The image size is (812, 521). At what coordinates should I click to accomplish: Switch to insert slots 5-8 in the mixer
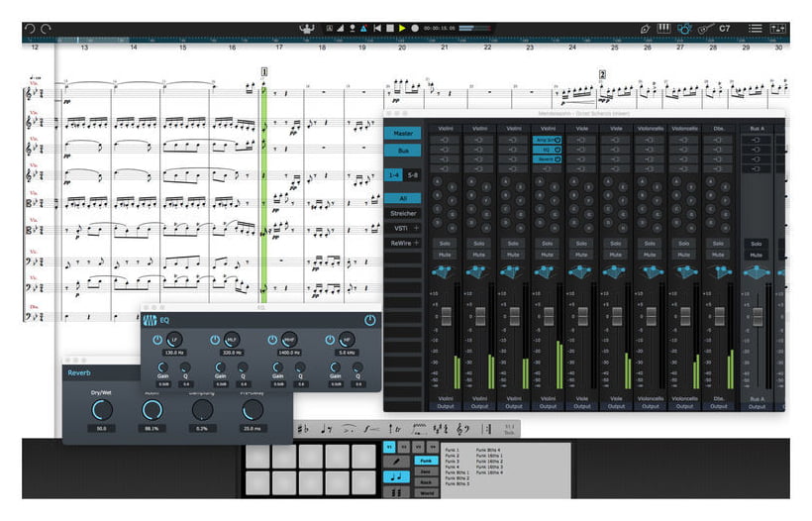click(x=412, y=175)
